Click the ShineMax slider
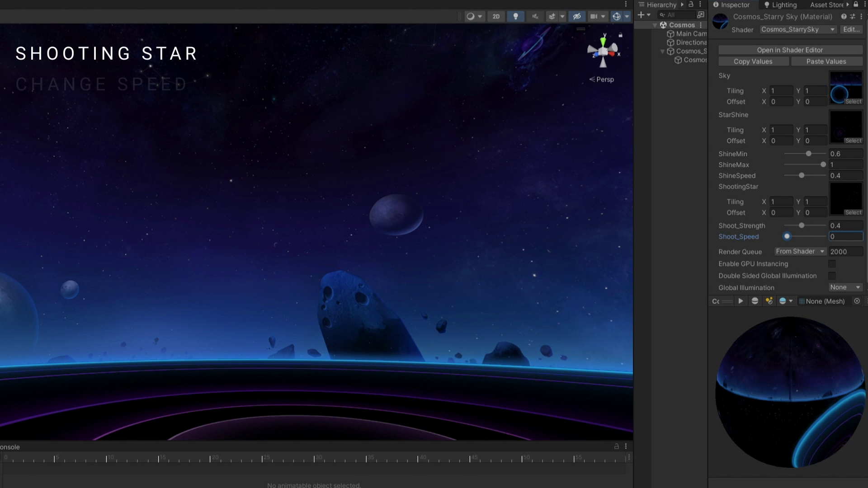 (x=805, y=165)
